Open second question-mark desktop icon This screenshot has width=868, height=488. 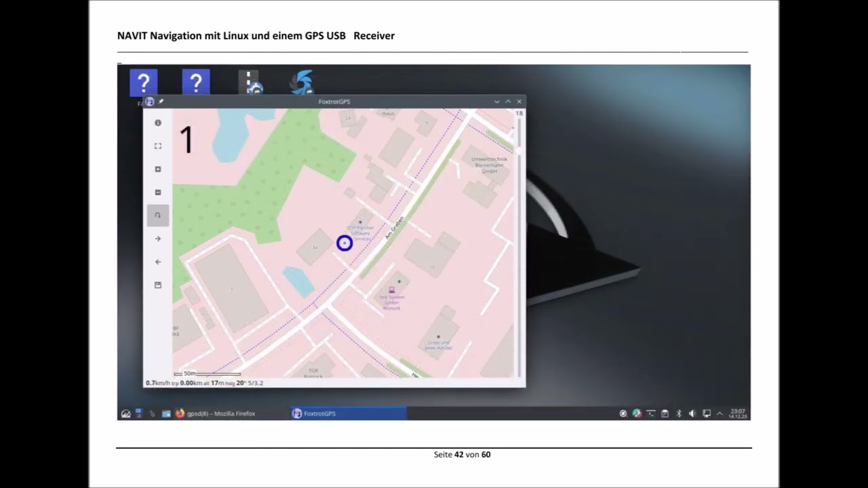196,83
